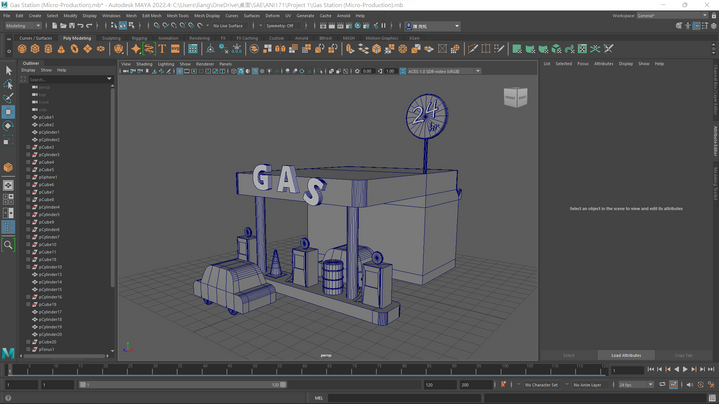Toggle the Modeling Toolkit sidebar button
The width and height of the screenshot is (719, 404).
(x=679, y=26)
